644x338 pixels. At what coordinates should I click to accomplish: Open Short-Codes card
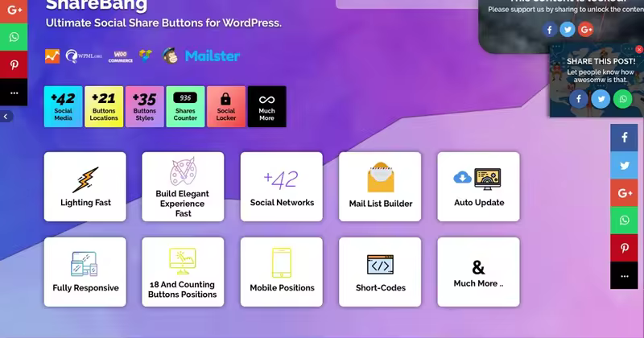pos(380,272)
